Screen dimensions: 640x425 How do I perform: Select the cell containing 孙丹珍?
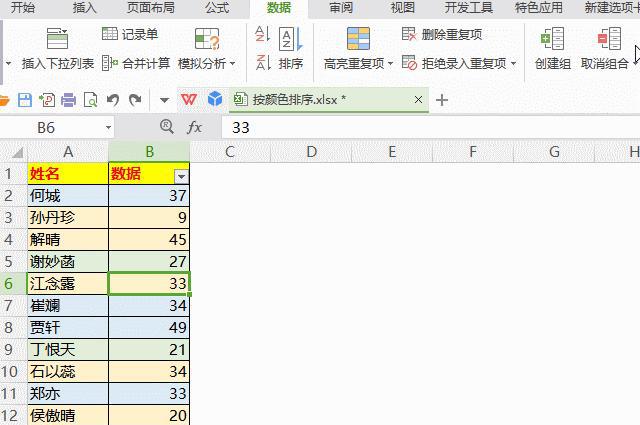tap(68, 218)
